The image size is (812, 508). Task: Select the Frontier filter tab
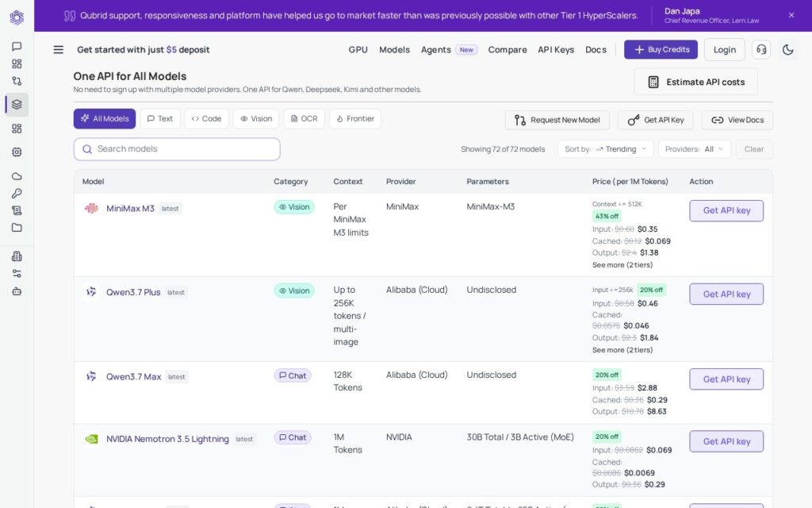(355, 119)
